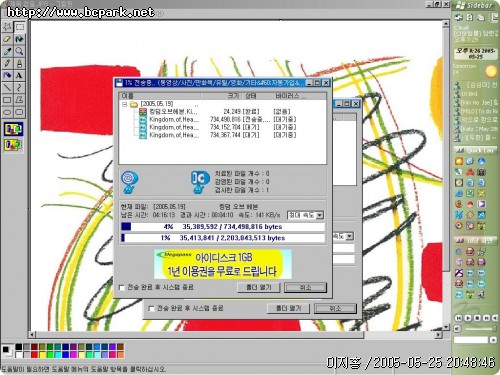
Task: Open the max speed dropdown in front dialog
Action: [x=320, y=215]
